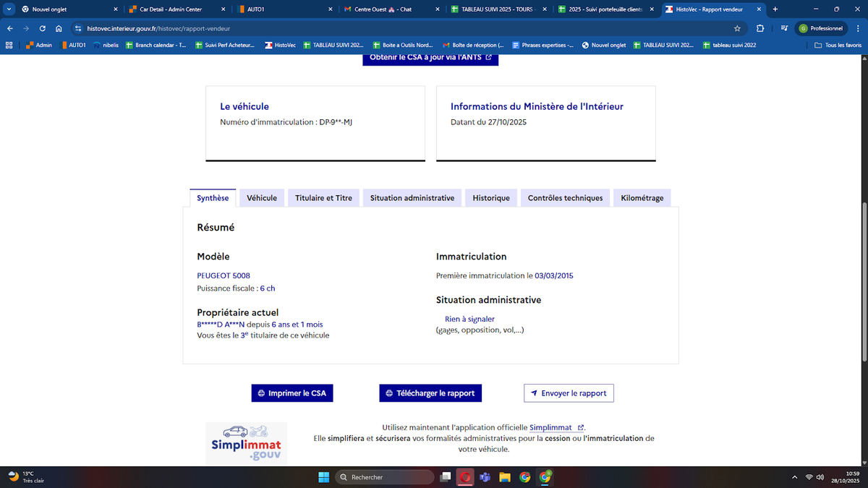This screenshot has width=868, height=488.
Task: Open the tab search dropdown arrow
Action: tap(8, 9)
